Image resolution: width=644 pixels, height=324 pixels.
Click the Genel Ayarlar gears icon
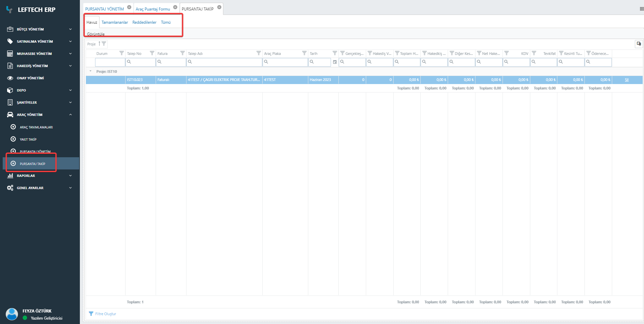pyautogui.click(x=10, y=188)
